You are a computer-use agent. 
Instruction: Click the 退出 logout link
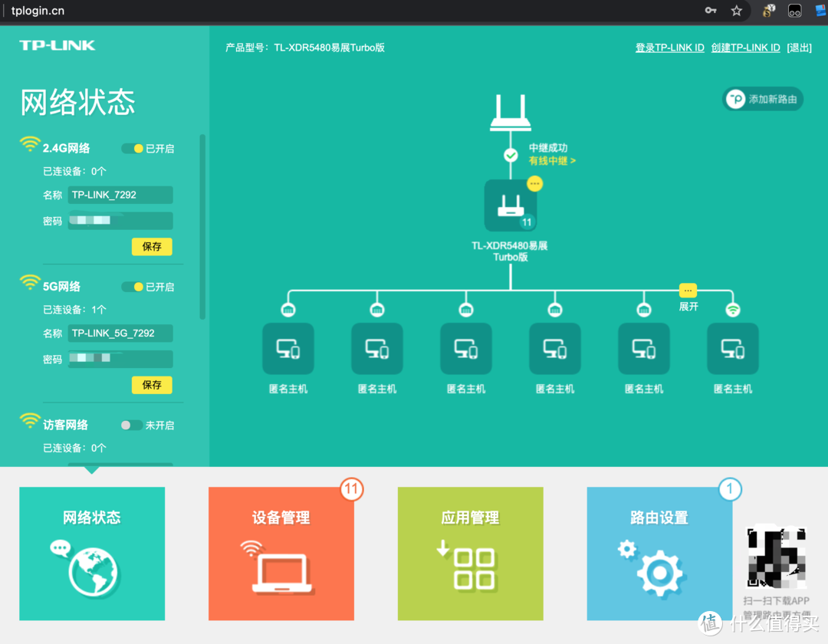pos(798,48)
